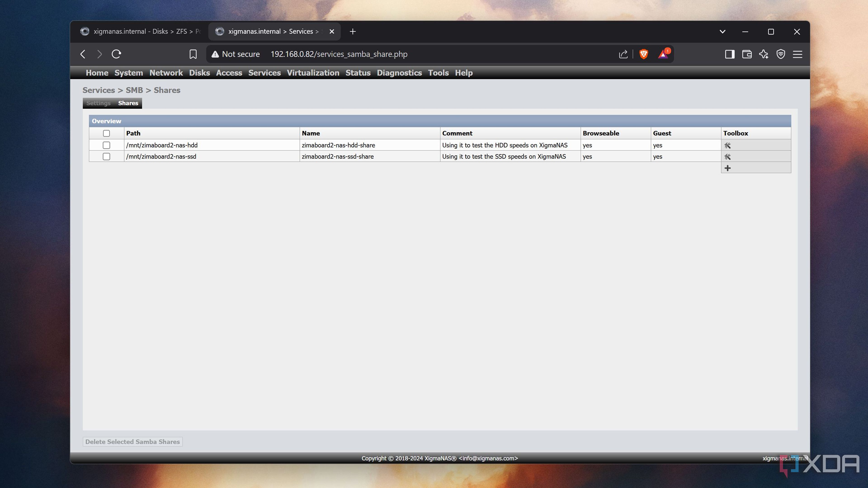Open the Access menu

(229, 73)
